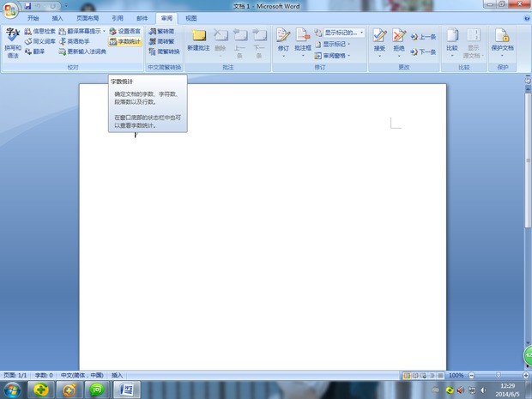This screenshot has width=532, height=399.
Task: Click the Compare (比较) documents icon
Action: [x=451, y=40]
